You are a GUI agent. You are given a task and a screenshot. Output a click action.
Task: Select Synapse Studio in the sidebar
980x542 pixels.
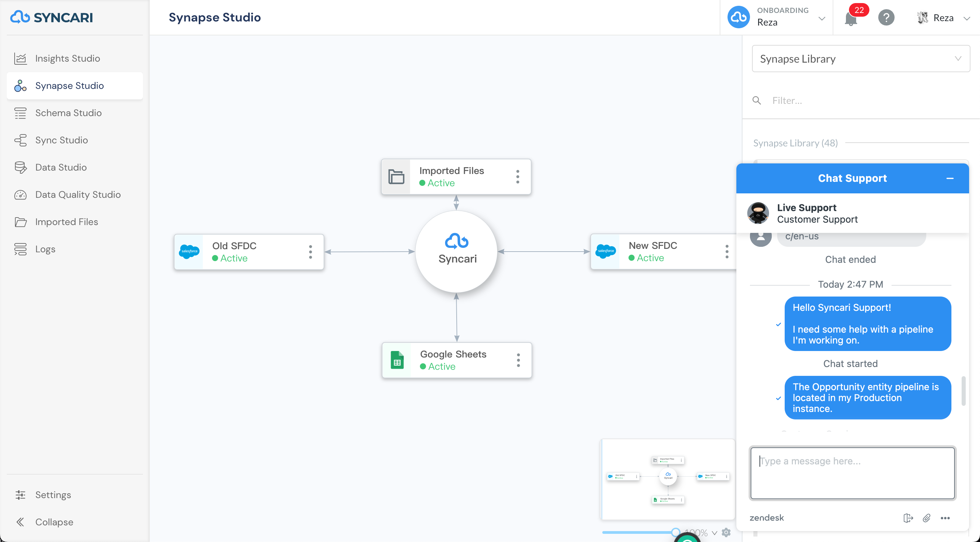[x=75, y=86]
